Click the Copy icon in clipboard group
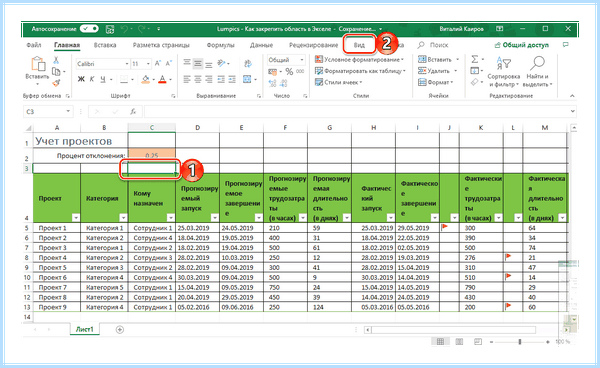This screenshot has height=368, width=600. [56, 72]
